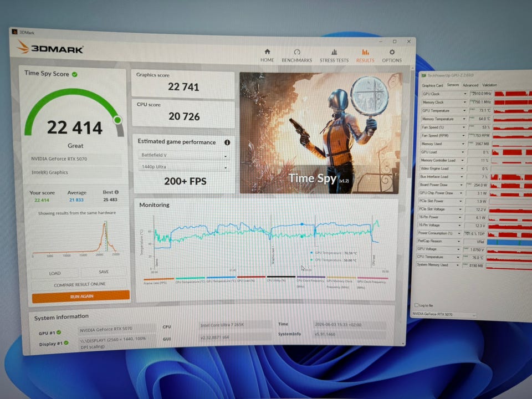Image resolution: width=532 pixels, height=399 pixels.
Task: Open GPU Clock sensor dropdown in GPU-Z
Action: tap(465, 94)
